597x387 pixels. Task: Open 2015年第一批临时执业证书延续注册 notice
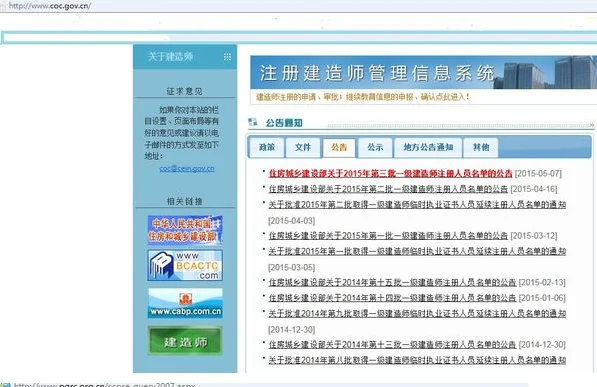pos(417,251)
